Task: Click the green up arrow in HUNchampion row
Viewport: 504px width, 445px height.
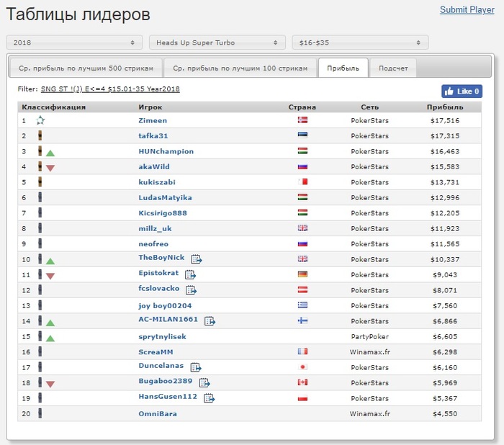Action: [x=50, y=153]
